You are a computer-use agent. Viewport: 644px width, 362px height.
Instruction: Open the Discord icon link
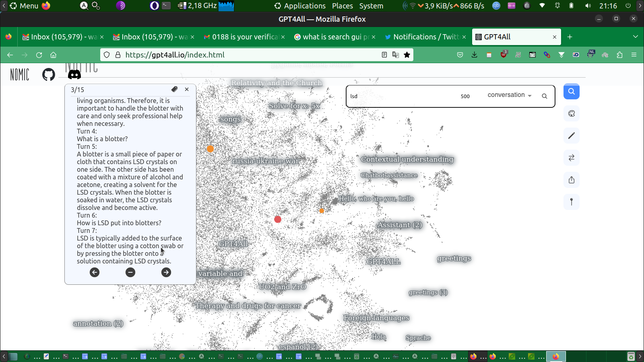[x=74, y=74]
